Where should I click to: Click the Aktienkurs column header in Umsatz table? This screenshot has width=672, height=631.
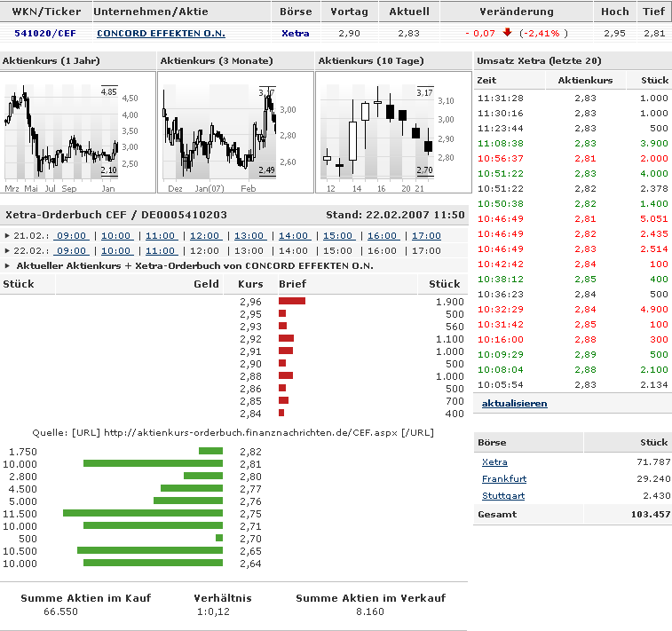click(x=585, y=80)
